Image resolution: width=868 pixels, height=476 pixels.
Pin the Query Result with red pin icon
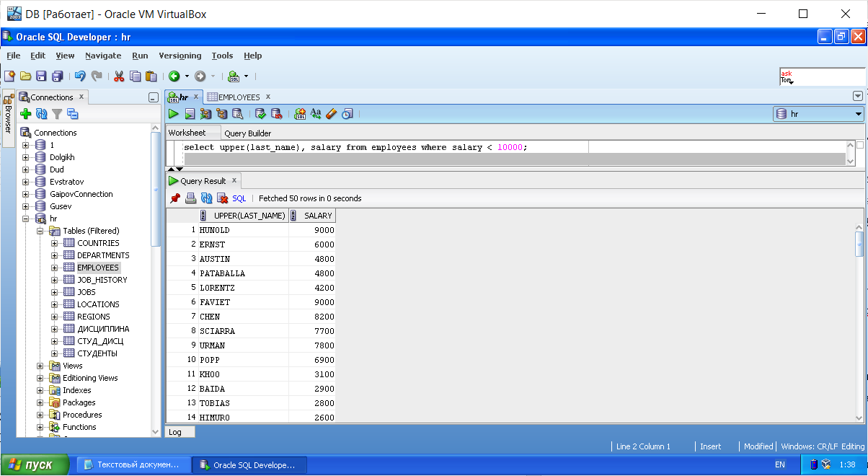coord(175,198)
